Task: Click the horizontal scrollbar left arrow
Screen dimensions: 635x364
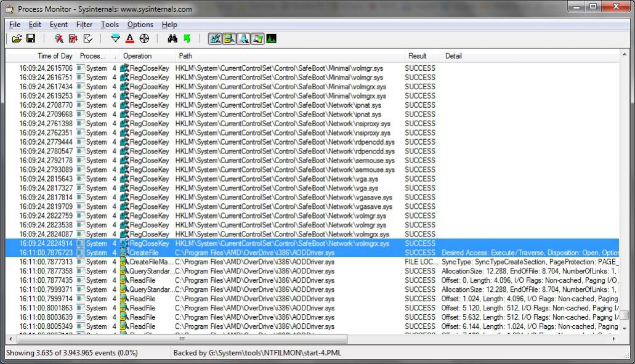Action: point(10,339)
